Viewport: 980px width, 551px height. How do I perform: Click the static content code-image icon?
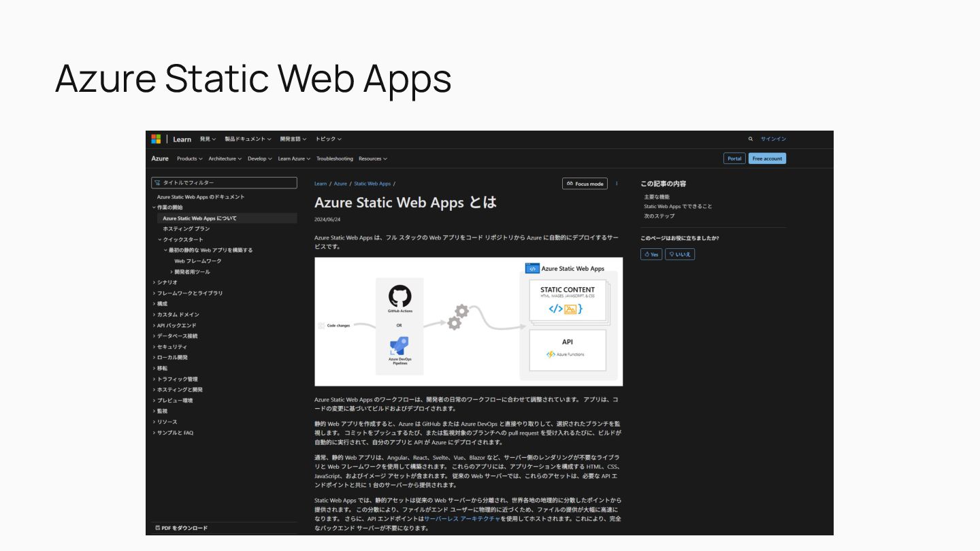pos(566,309)
